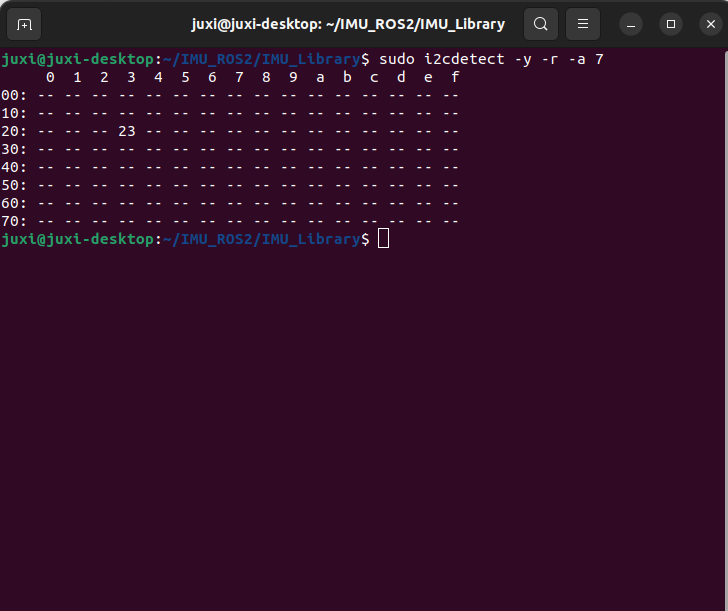Click the row label 20:
This screenshot has width=728, height=611.
pos(14,131)
